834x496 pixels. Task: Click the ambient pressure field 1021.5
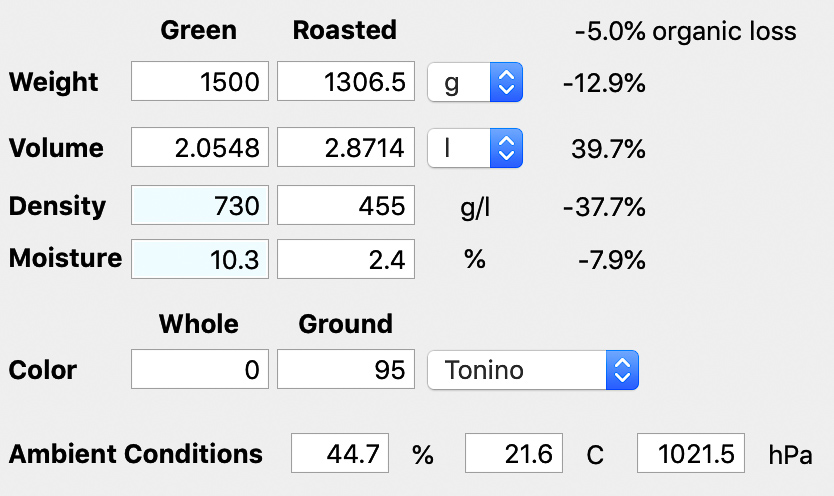(691, 453)
